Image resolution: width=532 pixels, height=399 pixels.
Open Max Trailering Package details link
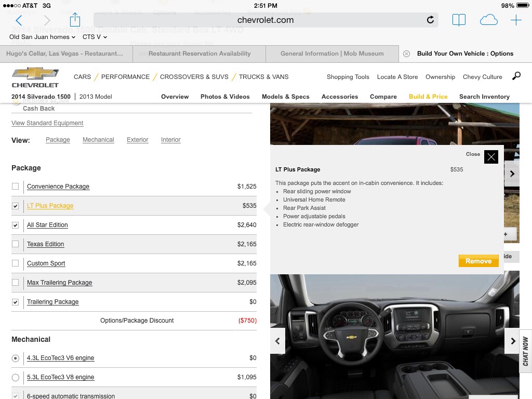coord(59,283)
